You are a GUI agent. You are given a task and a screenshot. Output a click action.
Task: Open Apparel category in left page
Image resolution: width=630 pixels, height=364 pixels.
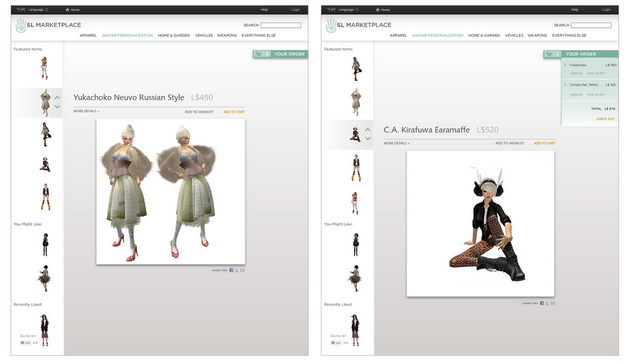pos(88,35)
